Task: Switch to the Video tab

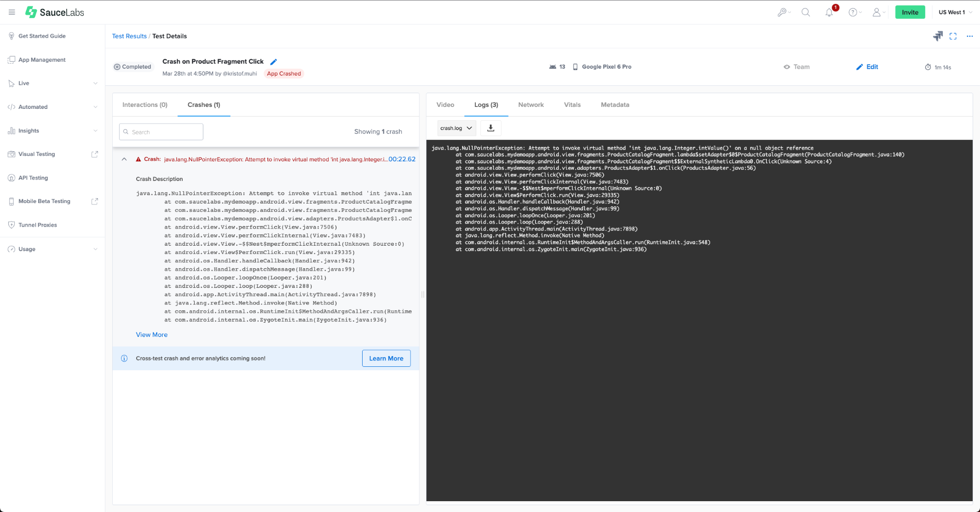Action: pos(445,105)
